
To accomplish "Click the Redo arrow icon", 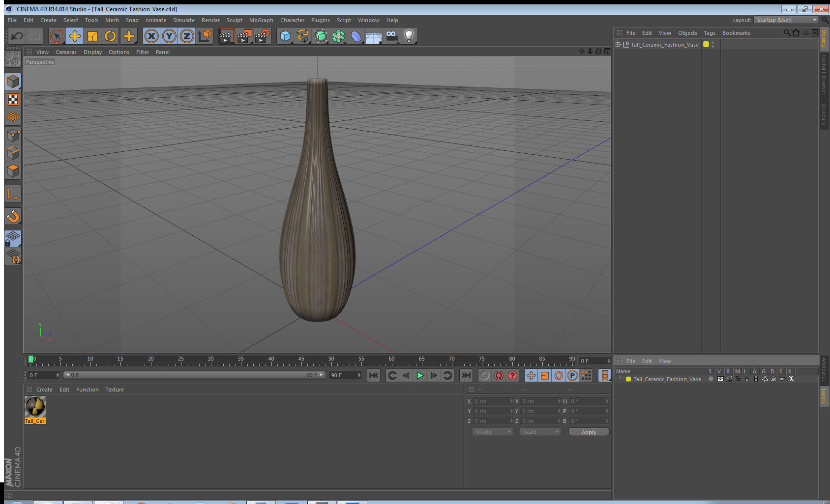I will point(34,36).
